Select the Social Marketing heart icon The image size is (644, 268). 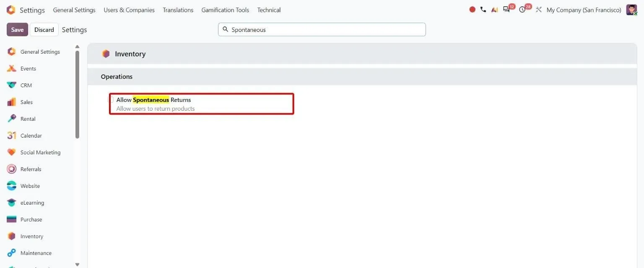[x=12, y=152]
